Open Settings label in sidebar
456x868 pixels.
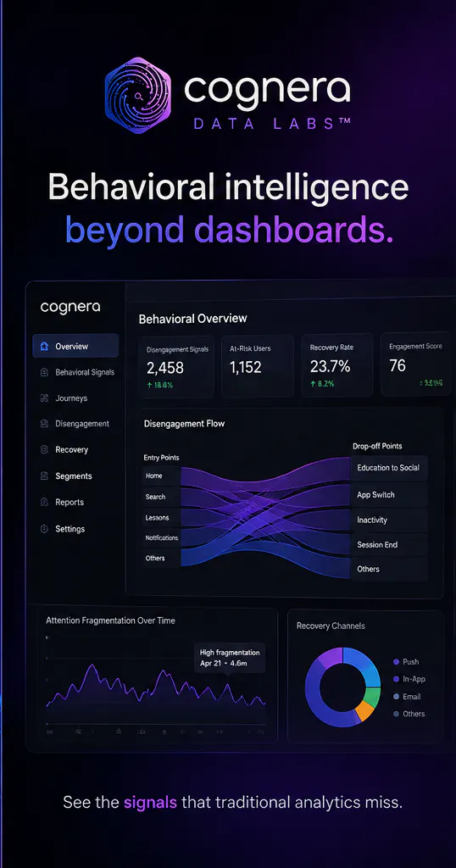[x=70, y=529]
